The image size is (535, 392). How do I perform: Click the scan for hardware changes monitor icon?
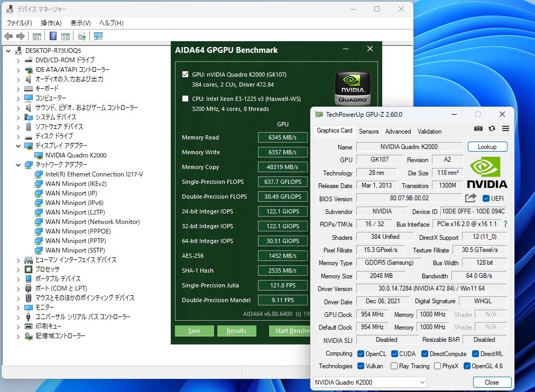tap(98, 36)
